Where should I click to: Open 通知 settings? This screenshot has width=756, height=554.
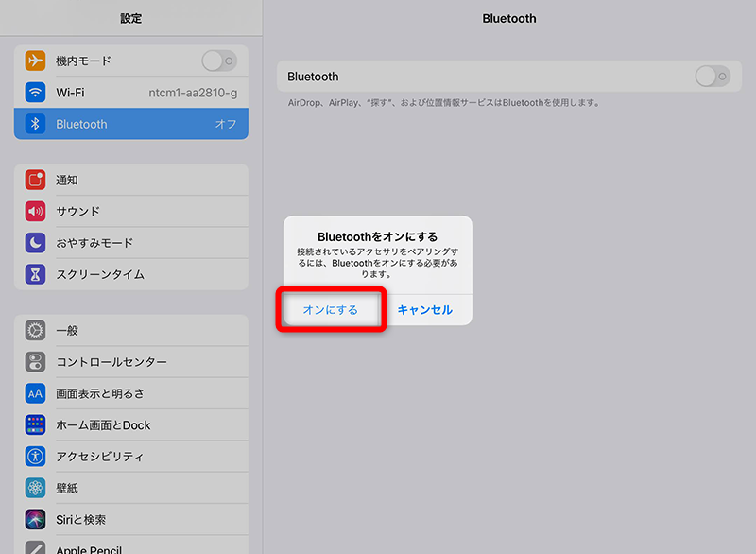click(x=131, y=180)
